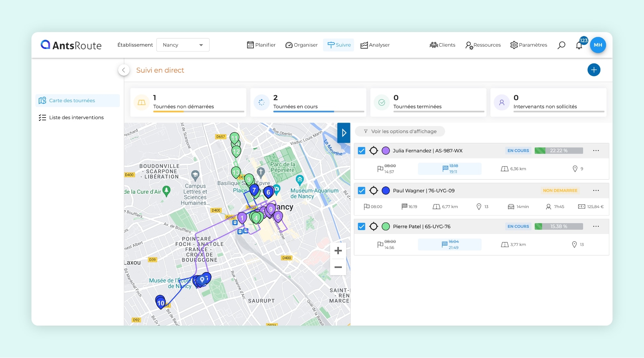Open the search icon in the top bar
644x358 pixels.
point(561,45)
